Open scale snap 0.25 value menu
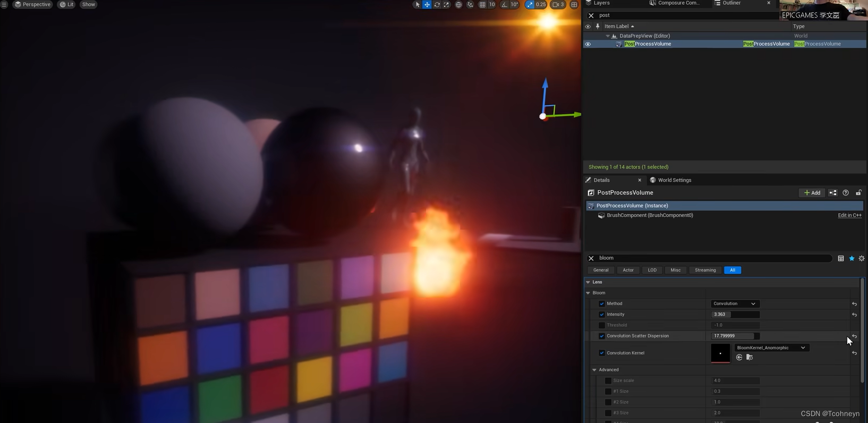The width and height of the screenshot is (868, 423). (x=541, y=5)
